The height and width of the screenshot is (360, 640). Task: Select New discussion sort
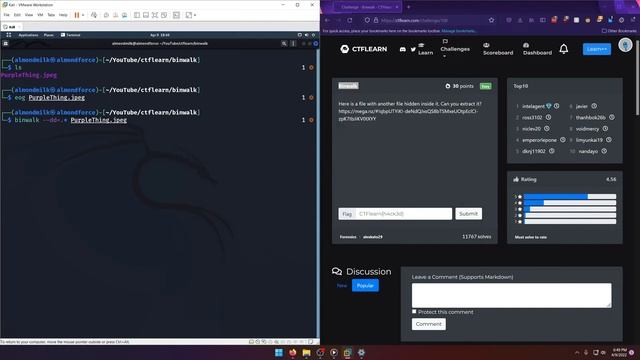(342, 286)
